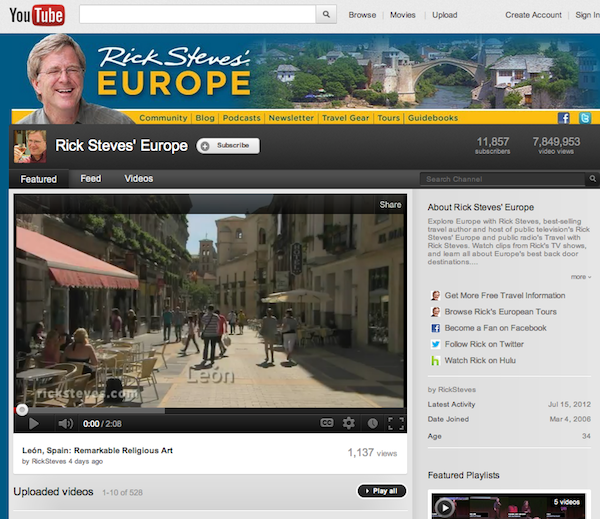Click the Hulu icon beside Watch Rick

click(435, 361)
